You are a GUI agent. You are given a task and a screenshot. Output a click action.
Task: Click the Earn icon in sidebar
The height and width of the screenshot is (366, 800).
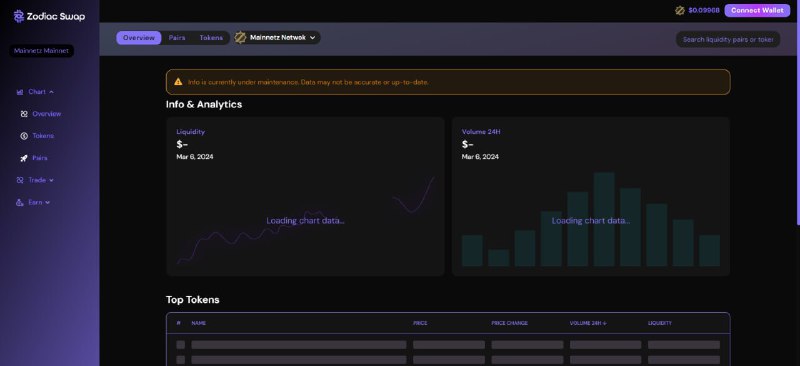(x=20, y=203)
